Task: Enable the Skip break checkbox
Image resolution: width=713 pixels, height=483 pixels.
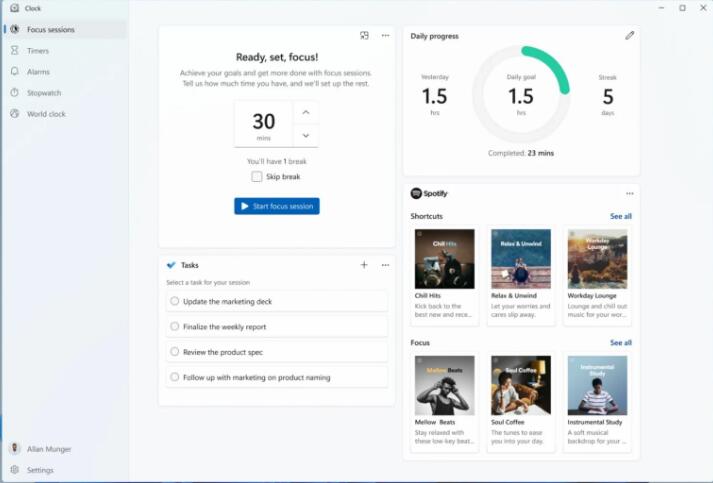Action: (257, 177)
